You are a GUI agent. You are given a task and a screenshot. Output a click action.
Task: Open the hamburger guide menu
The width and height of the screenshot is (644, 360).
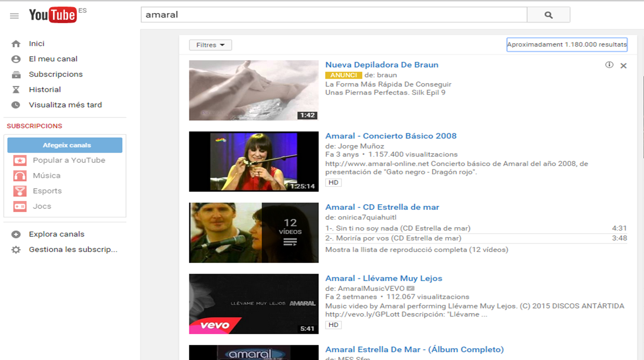point(15,16)
